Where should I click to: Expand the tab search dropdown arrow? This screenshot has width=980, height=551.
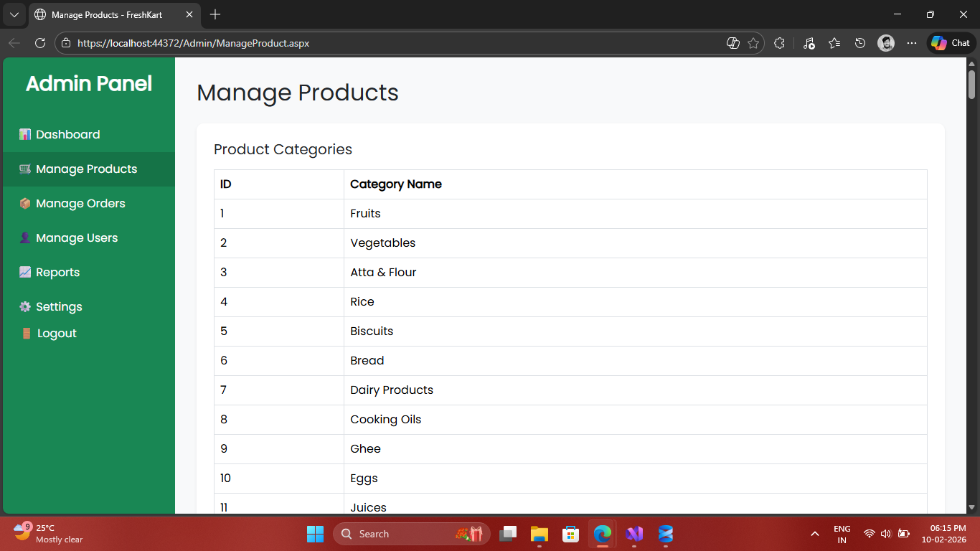14,14
